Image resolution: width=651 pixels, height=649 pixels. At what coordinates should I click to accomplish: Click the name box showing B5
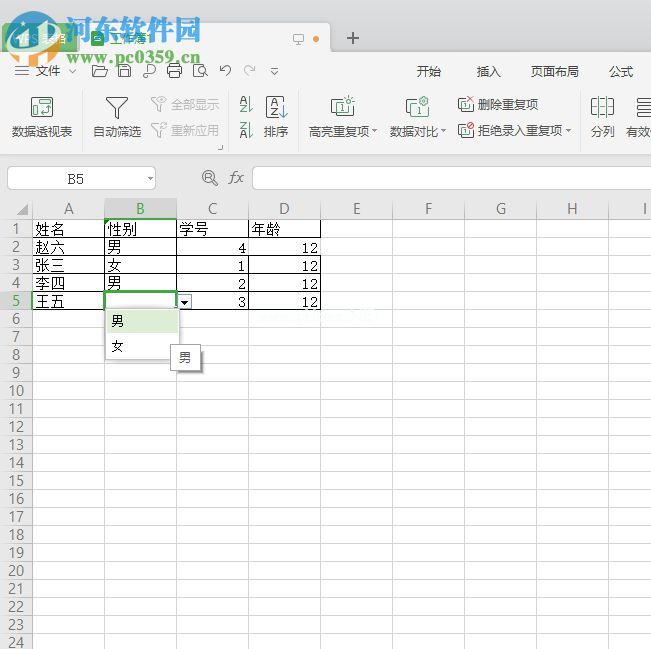point(75,179)
